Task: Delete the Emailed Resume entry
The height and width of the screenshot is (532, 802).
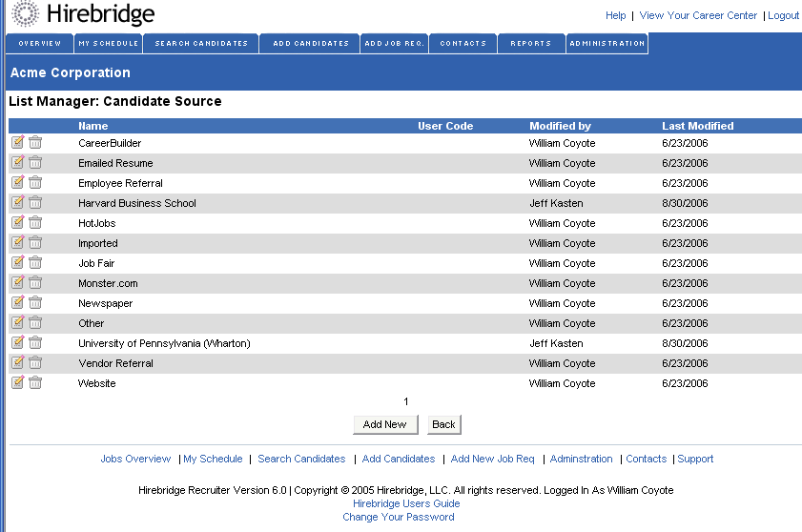Action: (x=35, y=162)
